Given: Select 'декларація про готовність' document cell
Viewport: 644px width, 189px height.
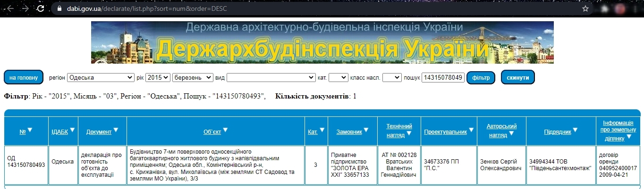Looking at the screenshot, I should pyautogui.click(x=102, y=165).
